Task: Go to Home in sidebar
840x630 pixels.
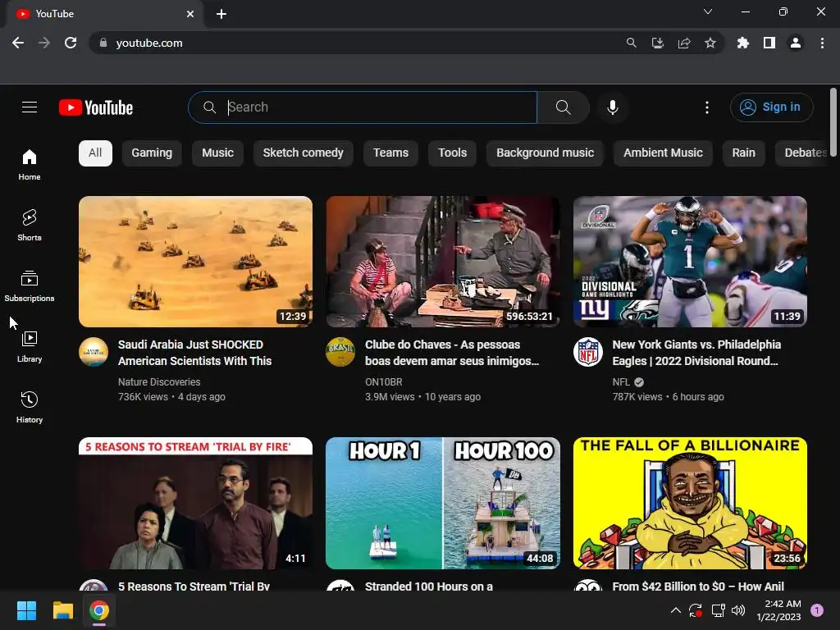Action: coord(30,164)
